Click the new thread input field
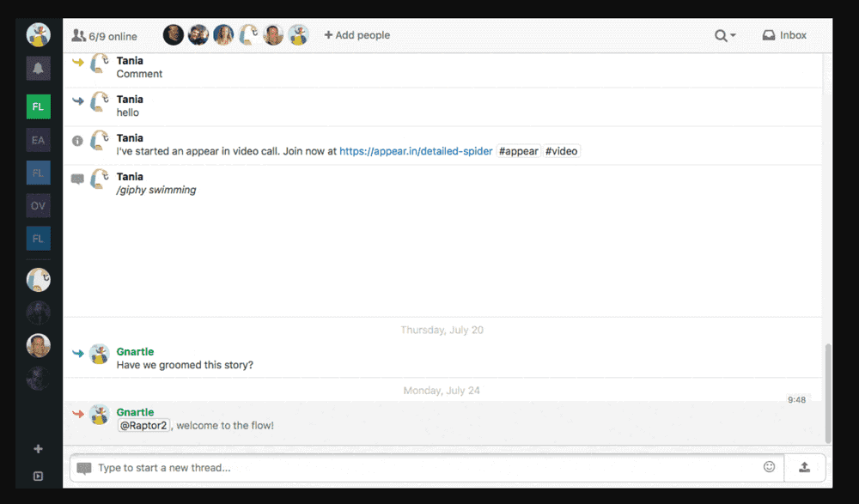Image resolution: width=859 pixels, height=504 pixels. coord(344,466)
